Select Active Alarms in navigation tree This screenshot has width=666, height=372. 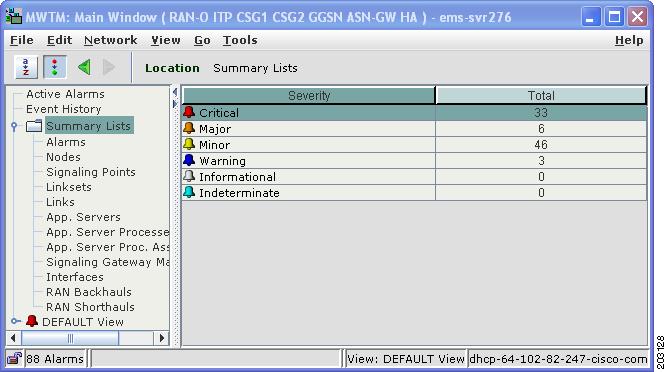[65, 94]
